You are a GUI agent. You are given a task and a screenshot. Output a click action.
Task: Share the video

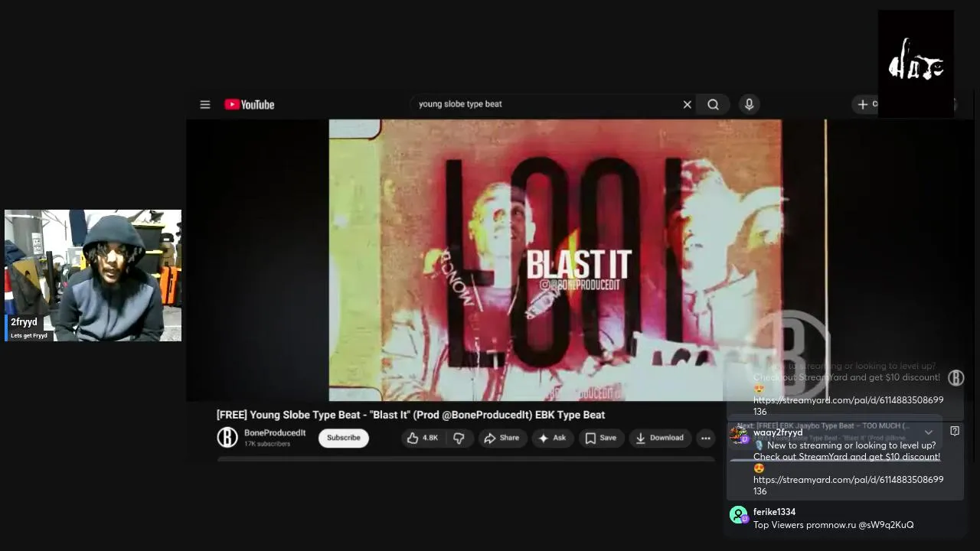coord(501,438)
